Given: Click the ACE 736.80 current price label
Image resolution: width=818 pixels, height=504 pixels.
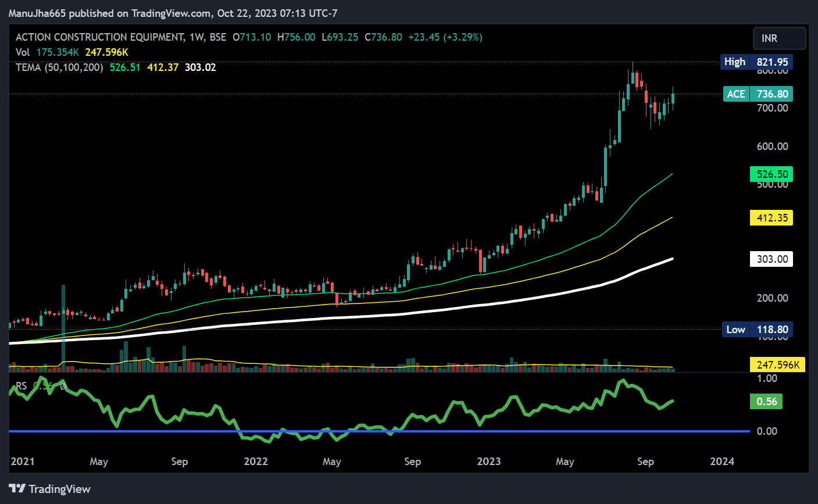Looking at the screenshot, I should pyautogui.click(x=758, y=94).
